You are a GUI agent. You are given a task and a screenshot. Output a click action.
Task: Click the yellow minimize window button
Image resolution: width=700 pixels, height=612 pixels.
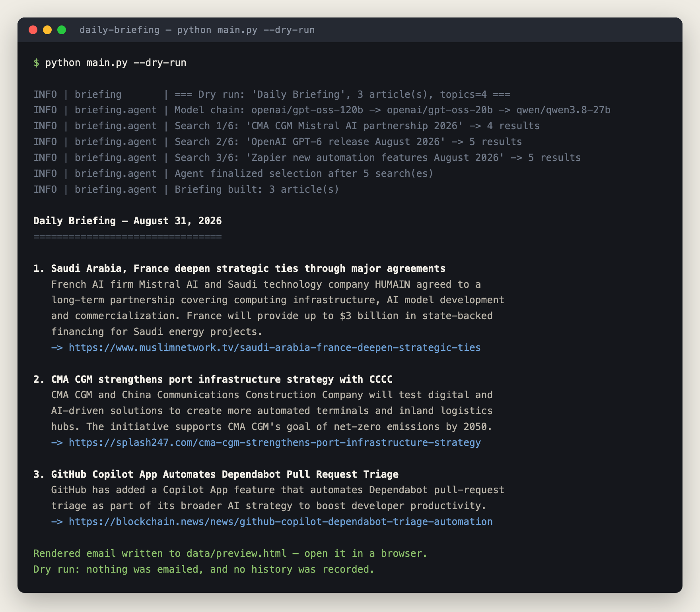[47, 30]
